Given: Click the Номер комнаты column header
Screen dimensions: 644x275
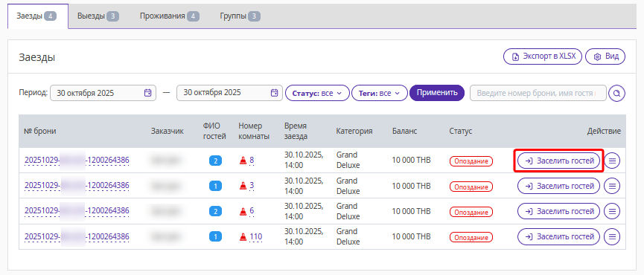Looking at the screenshot, I should pyautogui.click(x=254, y=131).
